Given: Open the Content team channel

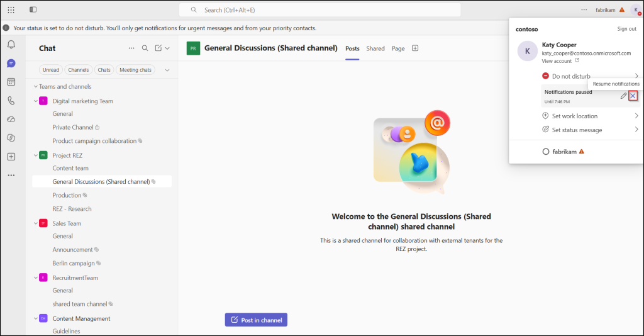Looking at the screenshot, I should (x=70, y=168).
